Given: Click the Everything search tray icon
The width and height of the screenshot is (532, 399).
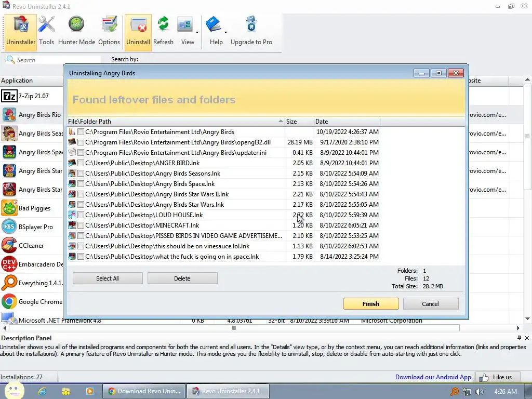Looking at the screenshot, I should tap(454, 392).
